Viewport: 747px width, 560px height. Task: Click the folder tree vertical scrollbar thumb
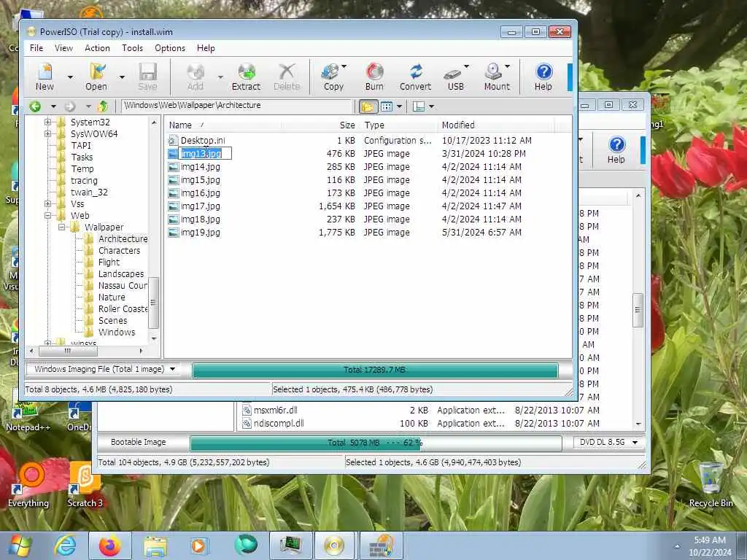pyautogui.click(x=153, y=303)
